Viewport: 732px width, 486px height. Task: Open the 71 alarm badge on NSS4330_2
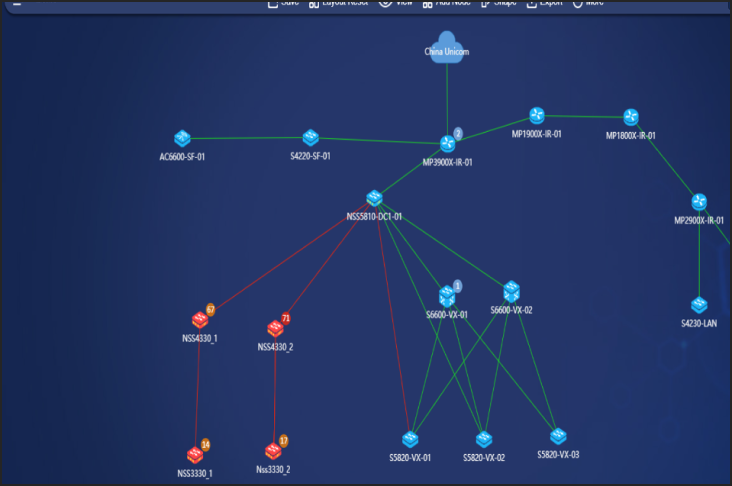pos(286,318)
